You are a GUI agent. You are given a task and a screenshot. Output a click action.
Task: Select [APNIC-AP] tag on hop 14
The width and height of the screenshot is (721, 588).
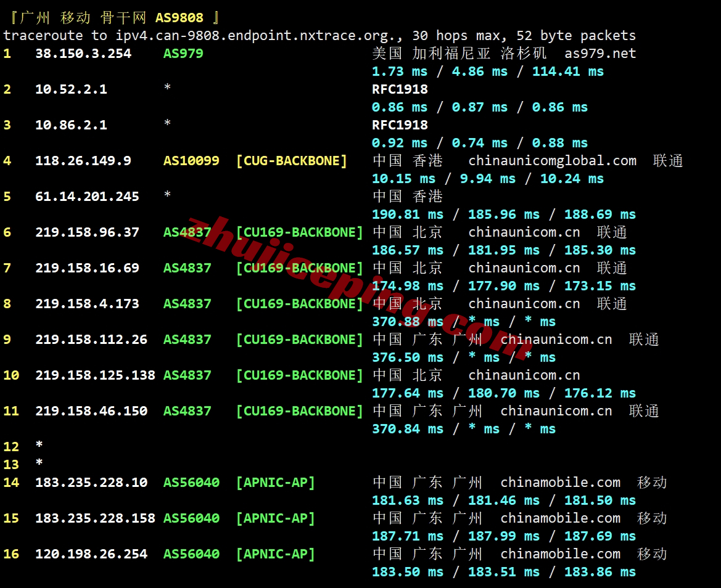coord(276,484)
